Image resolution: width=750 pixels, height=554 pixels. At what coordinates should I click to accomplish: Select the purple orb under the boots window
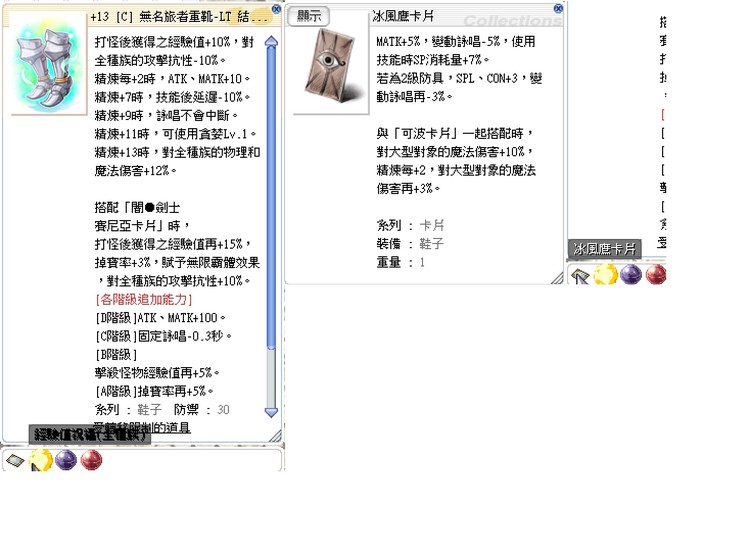point(66,460)
